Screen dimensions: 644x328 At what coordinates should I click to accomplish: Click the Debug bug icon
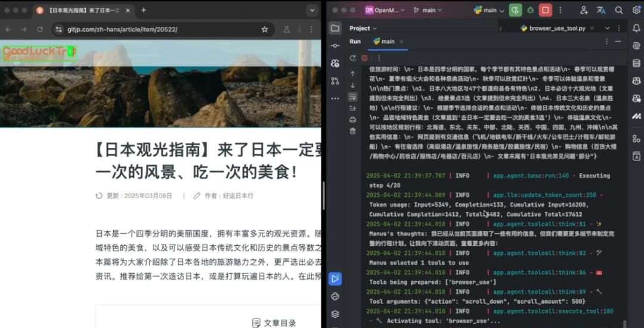(x=530, y=10)
